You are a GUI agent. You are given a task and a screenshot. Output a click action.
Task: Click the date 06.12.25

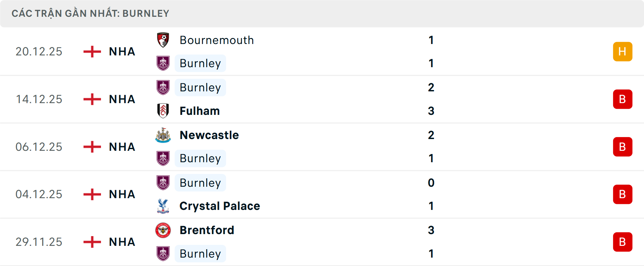(x=39, y=147)
